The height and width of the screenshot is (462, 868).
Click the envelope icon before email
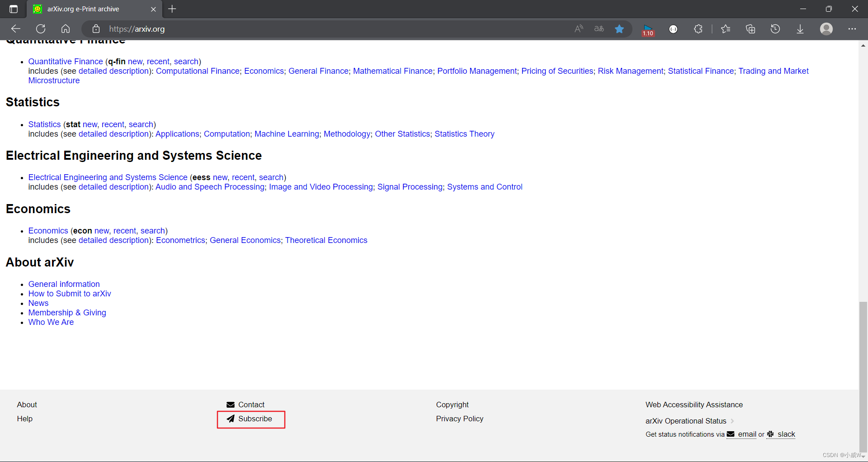(x=731, y=434)
